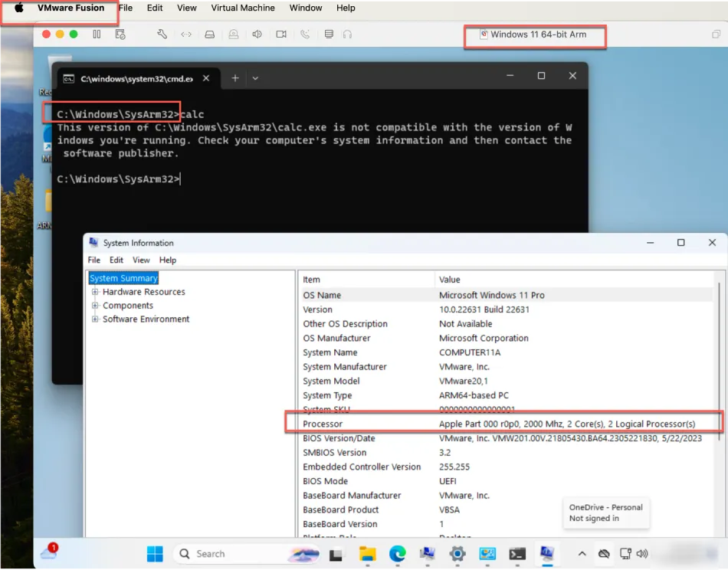Click the headphones device icon
Viewport: 728px width, 570px height.
point(347,34)
